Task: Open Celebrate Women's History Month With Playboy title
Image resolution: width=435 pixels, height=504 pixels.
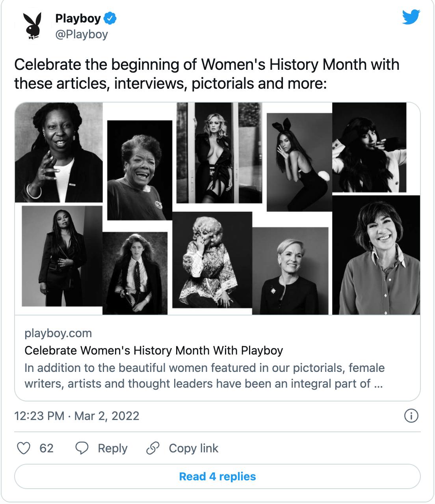Action: [x=154, y=350]
